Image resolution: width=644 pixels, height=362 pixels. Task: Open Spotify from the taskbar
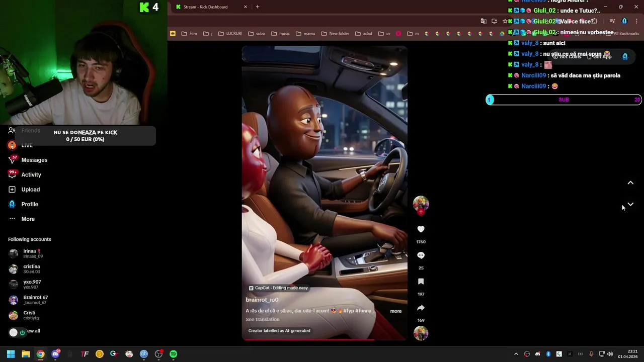[x=174, y=354]
